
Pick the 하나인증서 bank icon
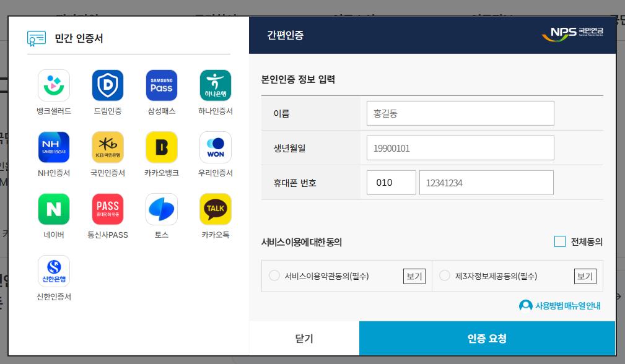point(215,85)
